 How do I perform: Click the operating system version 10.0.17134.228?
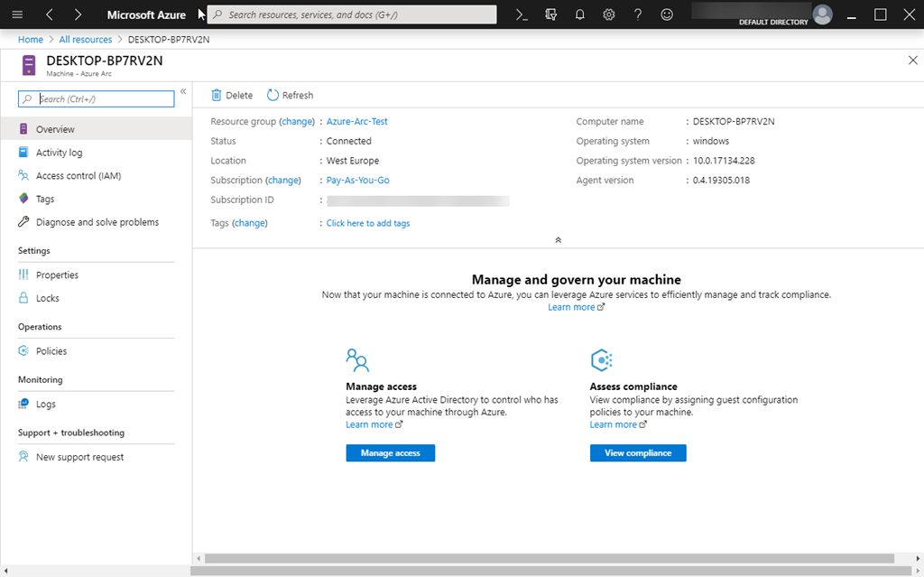point(724,161)
